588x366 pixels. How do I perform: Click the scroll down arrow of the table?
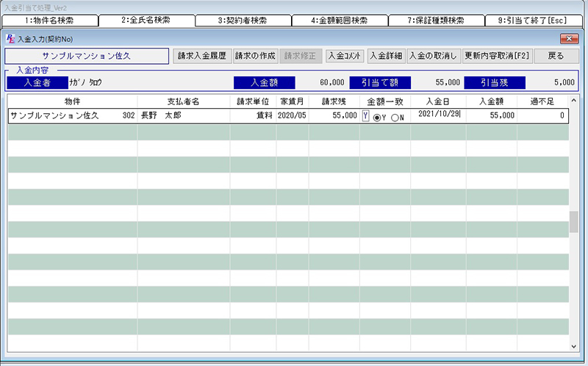pyautogui.click(x=573, y=345)
